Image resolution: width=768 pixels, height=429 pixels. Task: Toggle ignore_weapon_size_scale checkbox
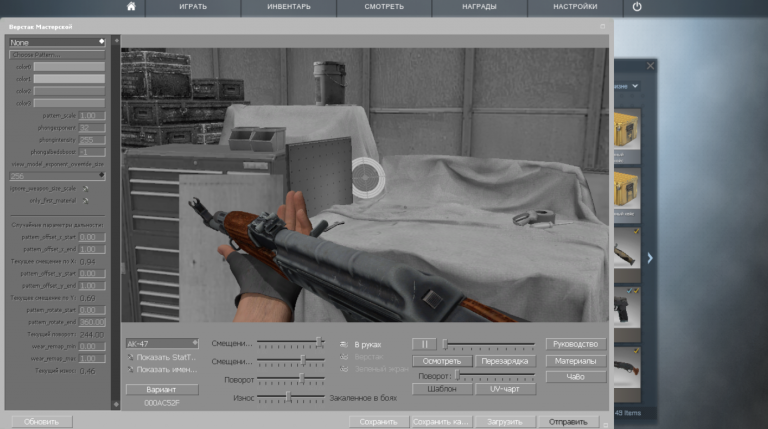tap(85, 189)
